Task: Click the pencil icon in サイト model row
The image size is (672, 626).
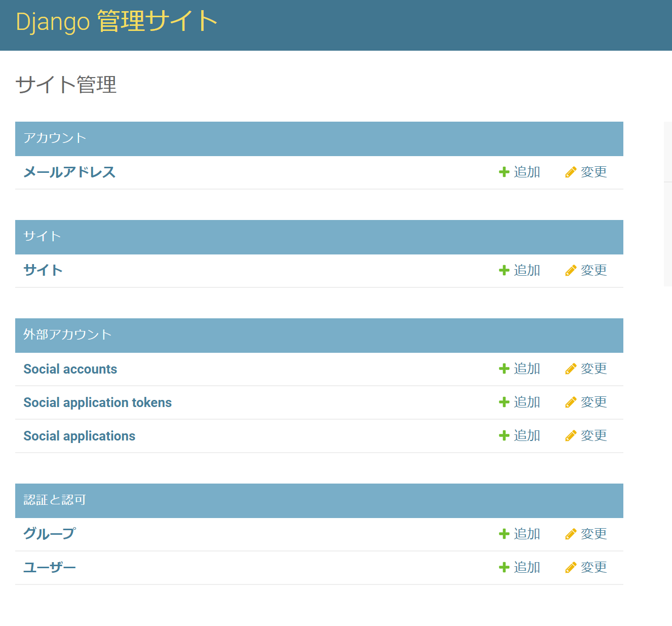Action: point(571,271)
